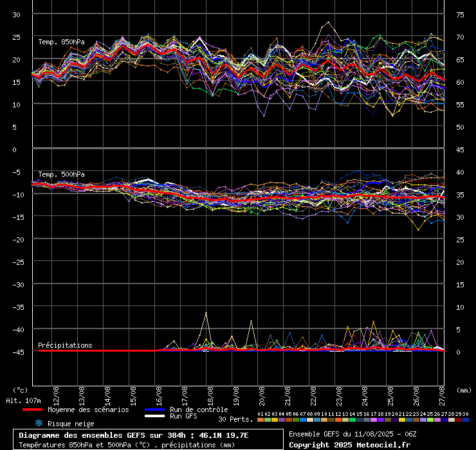Click the 75 precipitation axis value
This screenshot has height=450, width=476.
click(x=460, y=15)
